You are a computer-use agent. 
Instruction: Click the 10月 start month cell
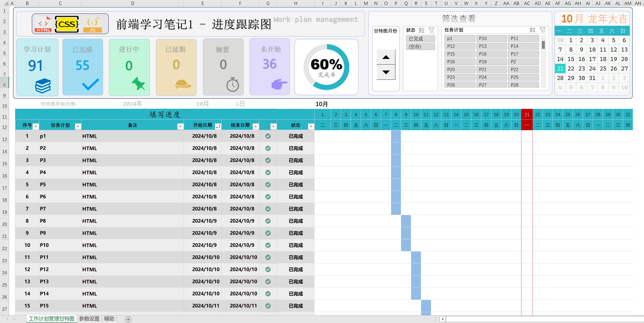click(x=202, y=104)
